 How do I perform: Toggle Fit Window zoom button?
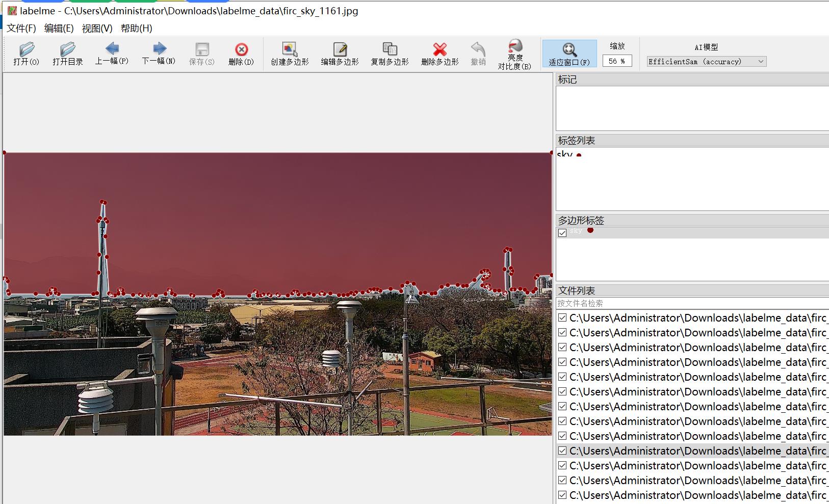coord(569,54)
